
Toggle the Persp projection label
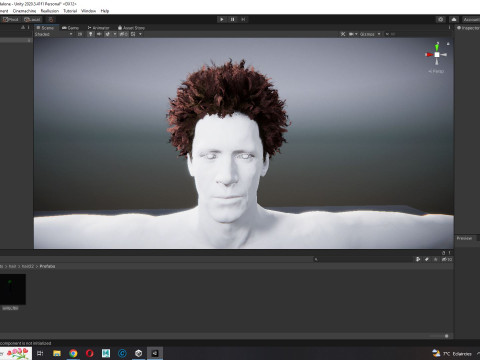[x=436, y=71]
